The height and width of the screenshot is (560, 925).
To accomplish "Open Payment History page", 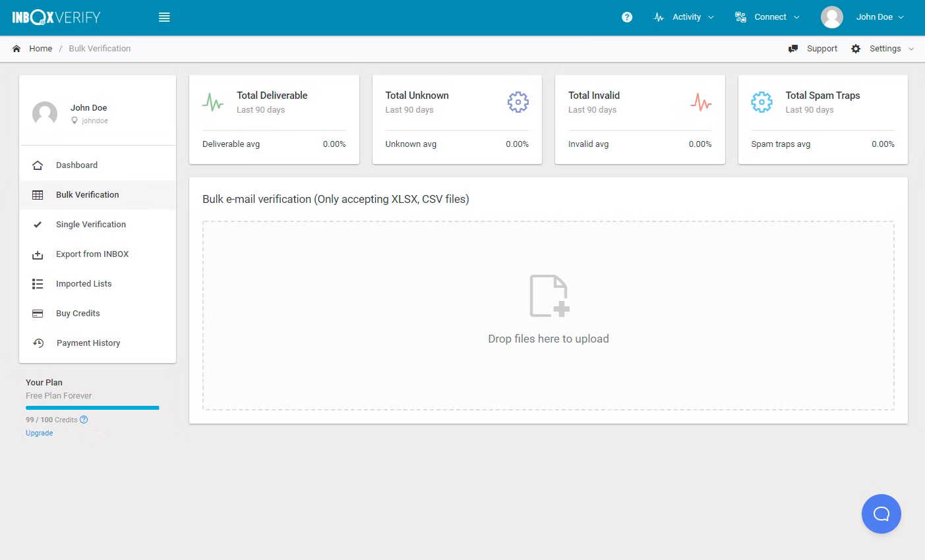I will [98, 343].
